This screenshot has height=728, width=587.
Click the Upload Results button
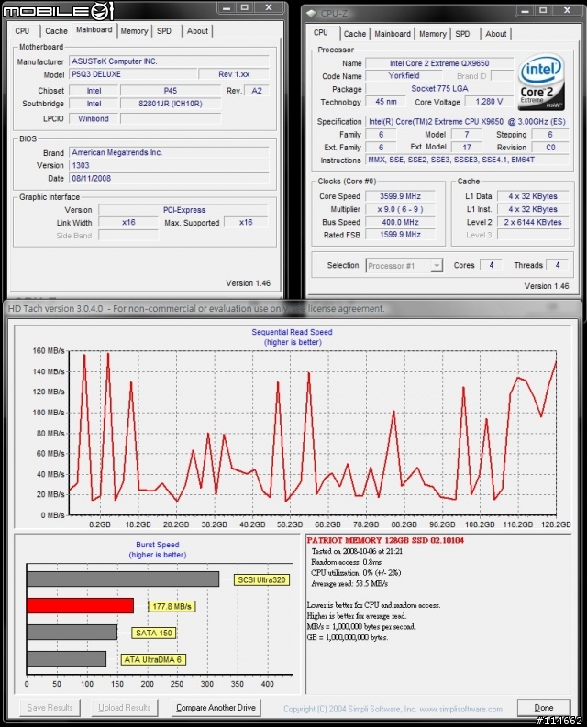click(125, 708)
